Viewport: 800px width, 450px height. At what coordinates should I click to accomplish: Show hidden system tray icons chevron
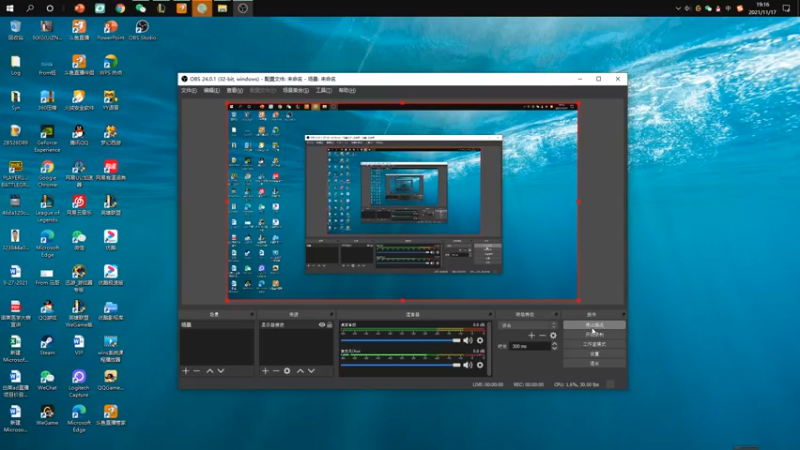[678, 8]
